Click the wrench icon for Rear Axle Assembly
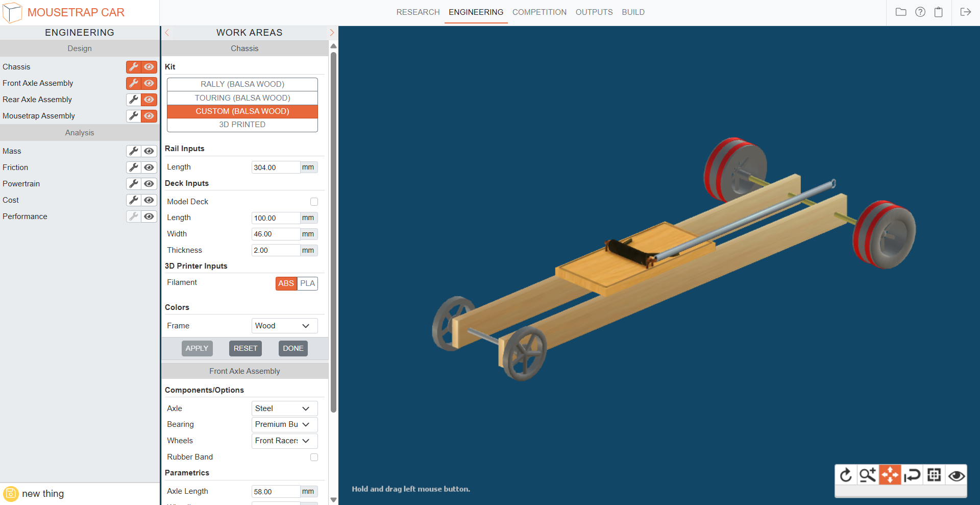The image size is (980, 505). [x=134, y=100]
